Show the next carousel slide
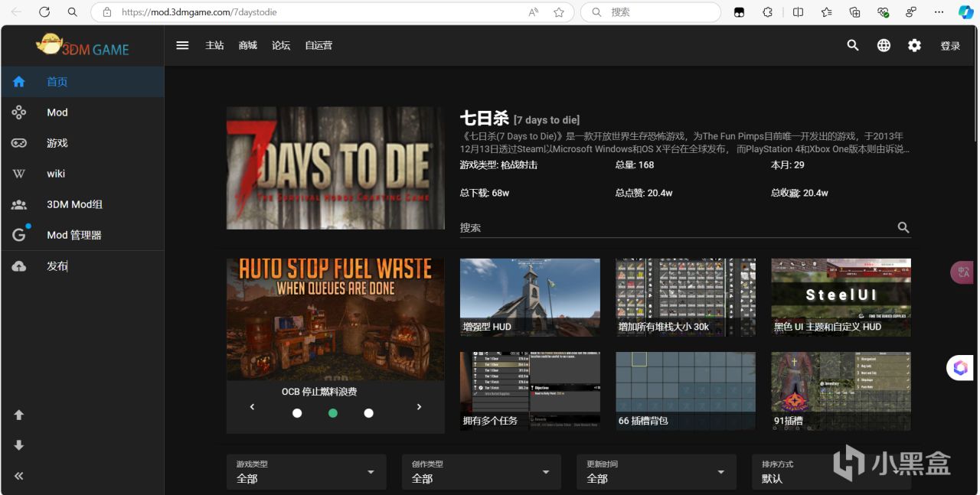980x495 pixels. [419, 407]
